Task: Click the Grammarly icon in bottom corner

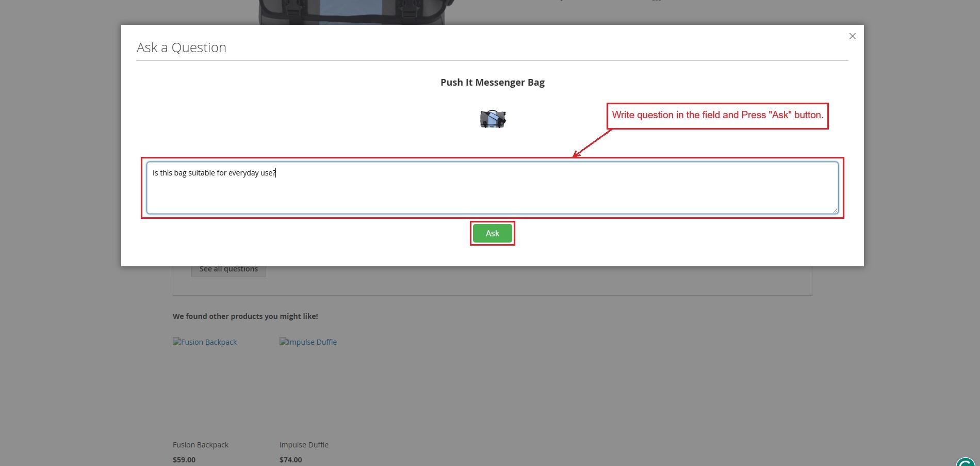Action: pos(966,461)
